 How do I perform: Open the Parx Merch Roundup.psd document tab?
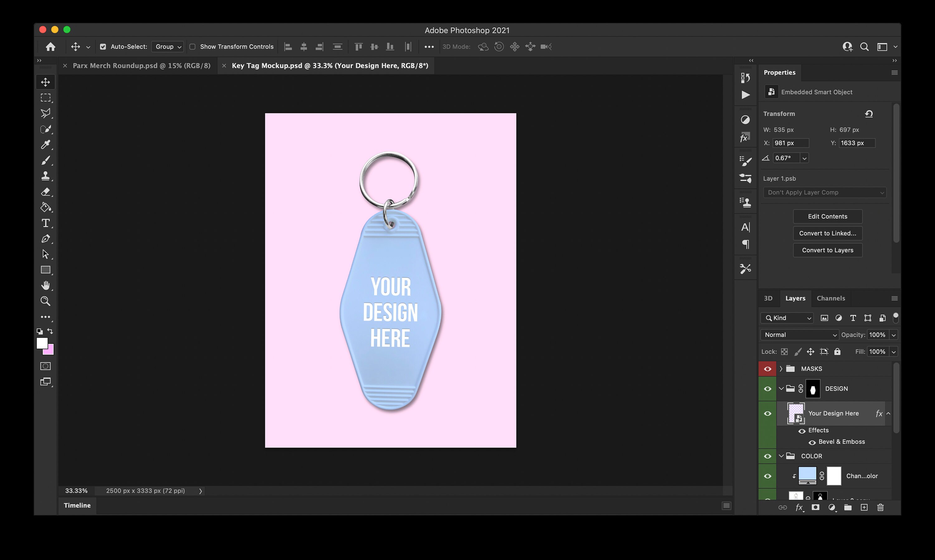(141, 65)
